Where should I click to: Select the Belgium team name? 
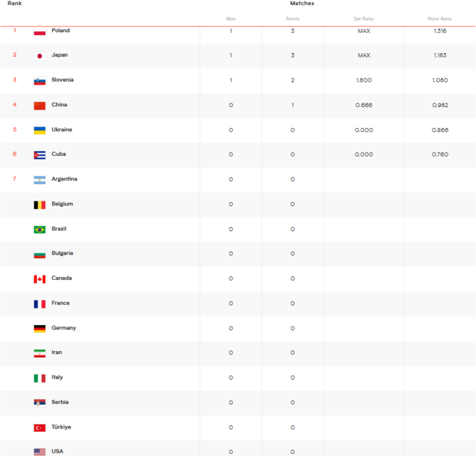(x=62, y=204)
